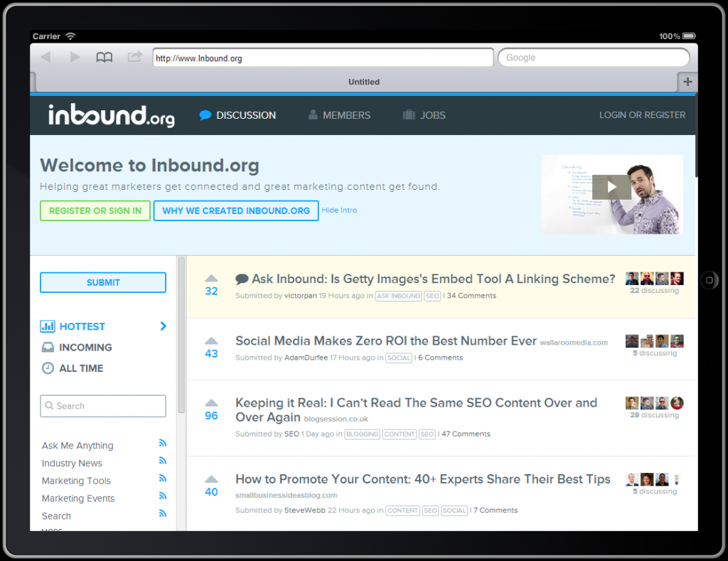Play the intro whiteboard video
This screenshot has width=728, height=561.
(611, 187)
